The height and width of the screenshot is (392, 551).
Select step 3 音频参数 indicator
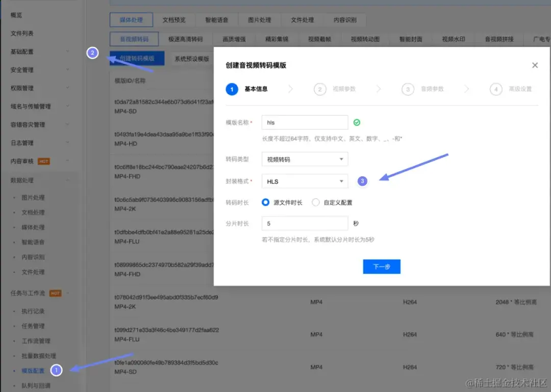tap(408, 89)
